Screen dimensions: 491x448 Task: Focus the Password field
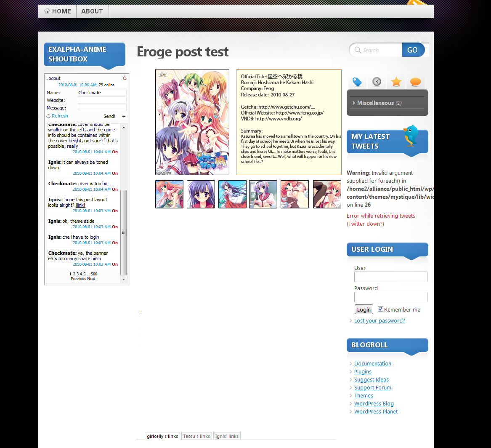coord(391,297)
